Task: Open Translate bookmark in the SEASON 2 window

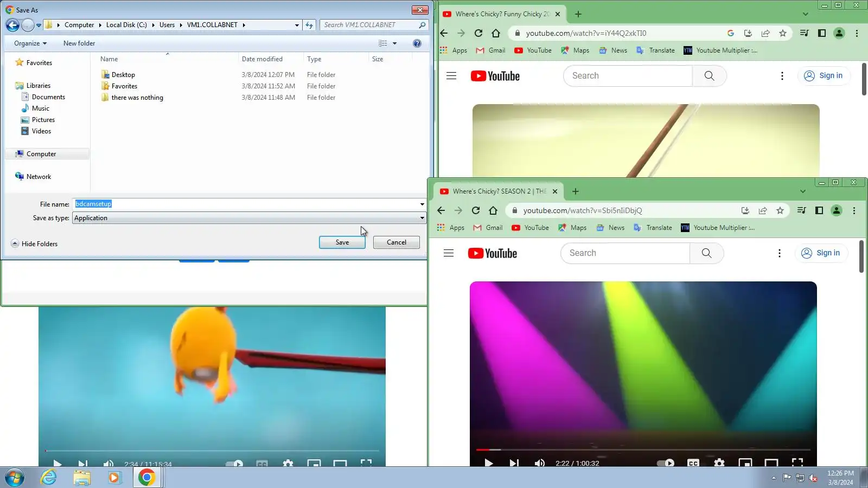Action: pyautogui.click(x=653, y=228)
